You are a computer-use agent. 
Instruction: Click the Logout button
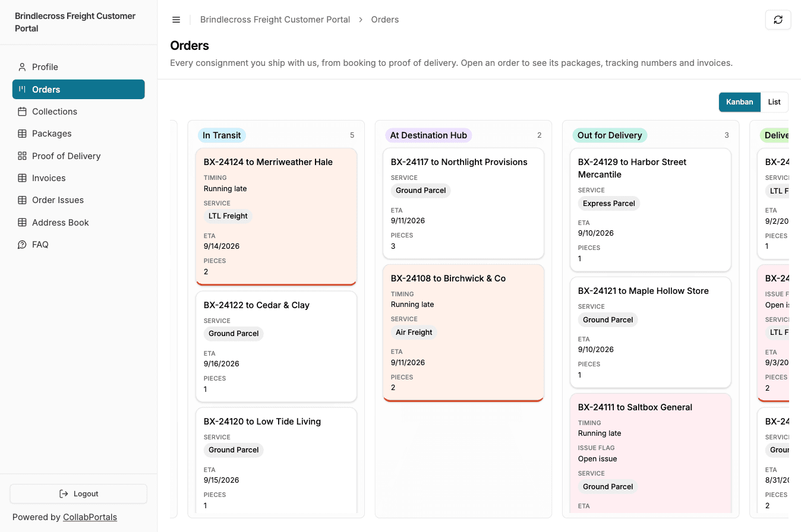point(78,494)
